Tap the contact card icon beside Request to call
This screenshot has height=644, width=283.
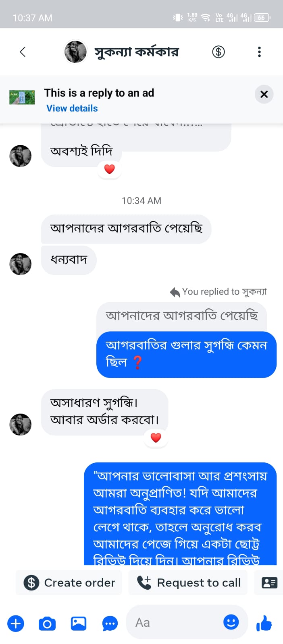click(x=269, y=582)
